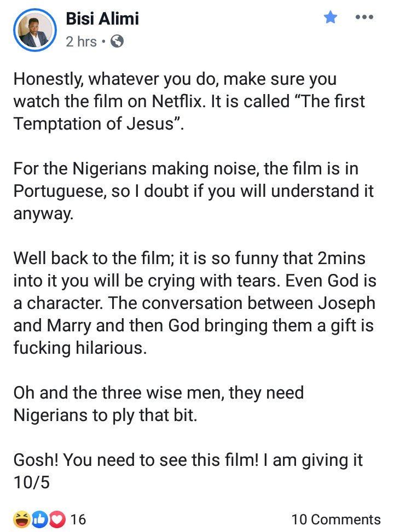Click the word "Netflix" in the post

177,101
